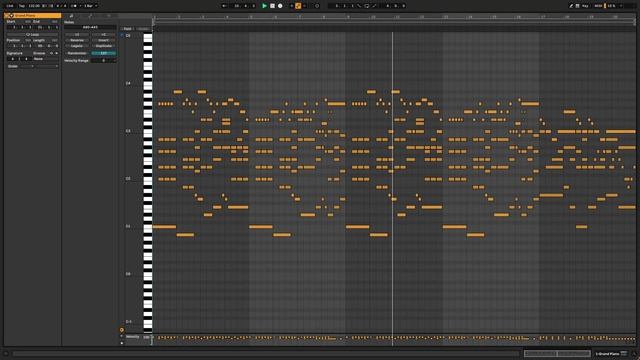Toggle the Fold button above piano roll

point(128,29)
